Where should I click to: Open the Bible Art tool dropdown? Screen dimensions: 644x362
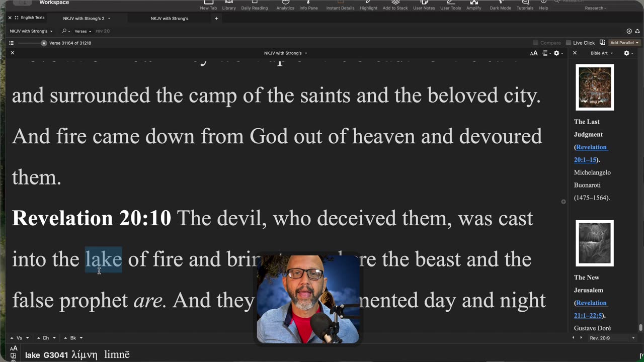602,53
